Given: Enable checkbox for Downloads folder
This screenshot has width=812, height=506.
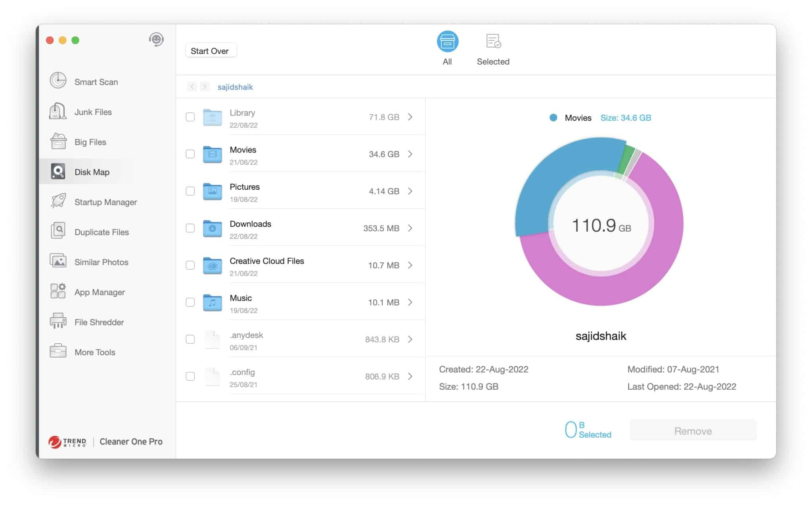Looking at the screenshot, I should tap(190, 228).
